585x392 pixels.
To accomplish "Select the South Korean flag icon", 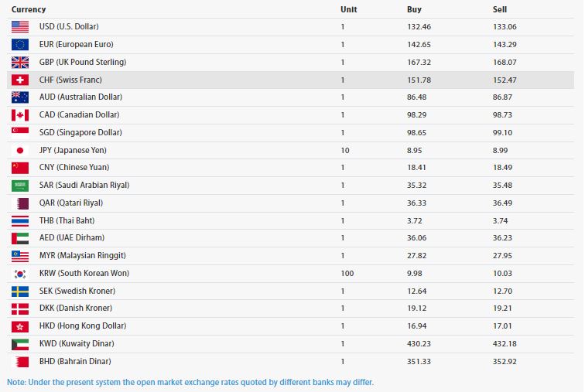I will (20, 274).
